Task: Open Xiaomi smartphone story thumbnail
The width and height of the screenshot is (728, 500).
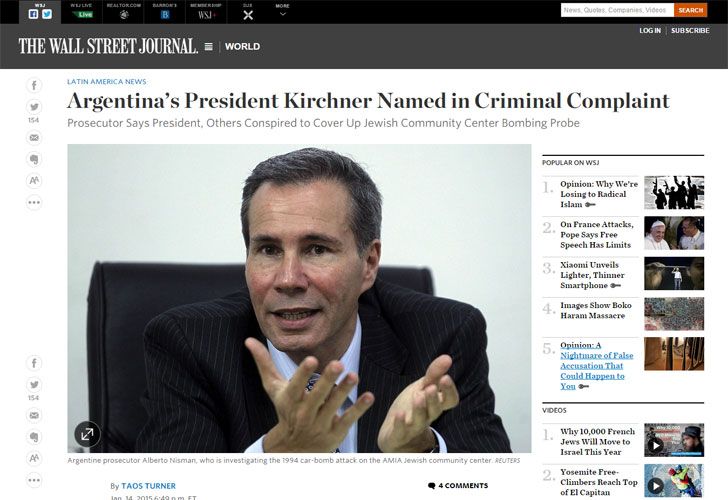Action: tap(674, 273)
